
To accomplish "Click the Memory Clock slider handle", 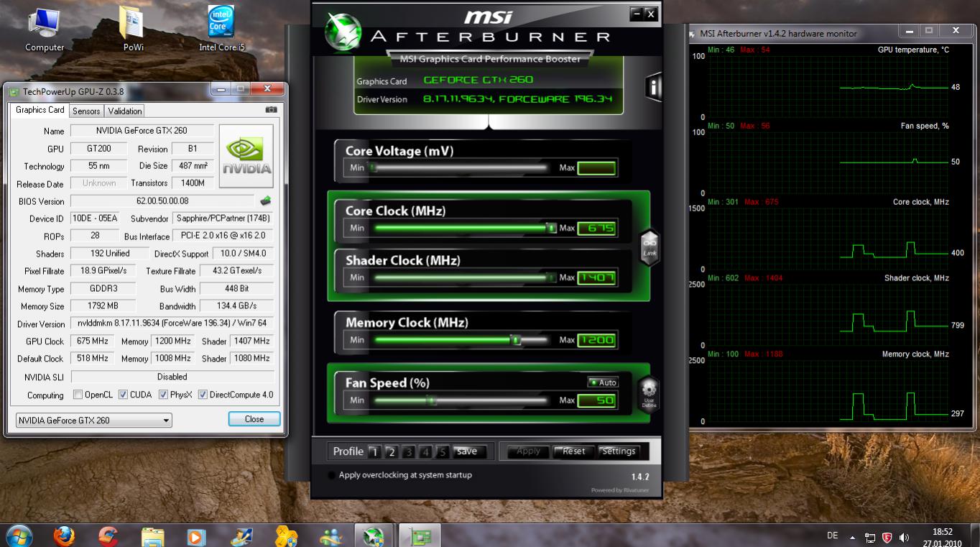I will 515,340.
